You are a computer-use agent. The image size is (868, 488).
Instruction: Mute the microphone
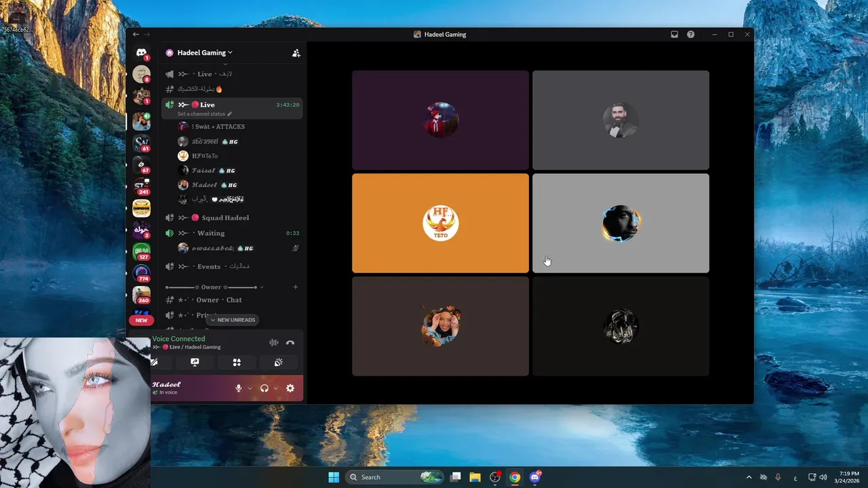238,388
